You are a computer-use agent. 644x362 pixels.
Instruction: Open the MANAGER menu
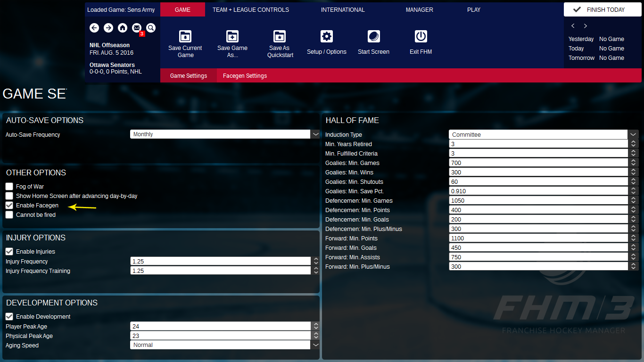point(420,9)
